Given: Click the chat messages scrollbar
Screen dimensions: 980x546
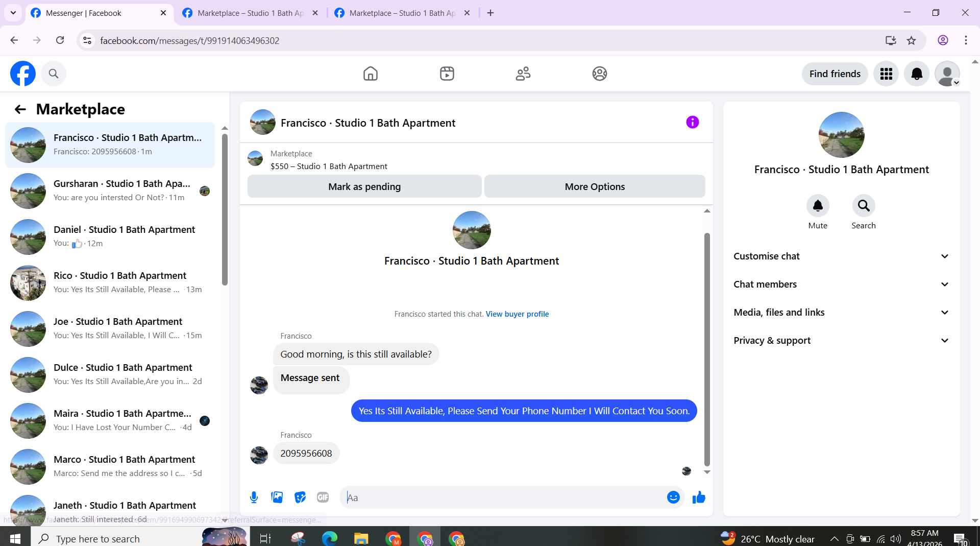Looking at the screenshot, I should [707, 350].
